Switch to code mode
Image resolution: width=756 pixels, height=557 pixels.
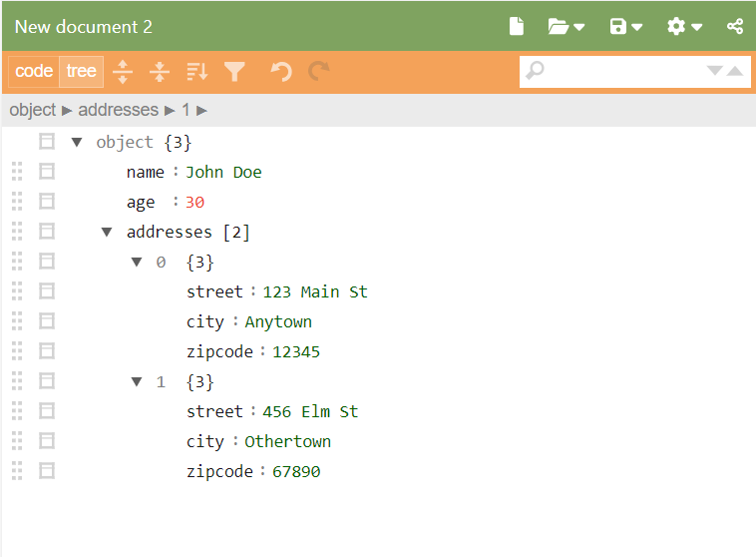tap(34, 72)
